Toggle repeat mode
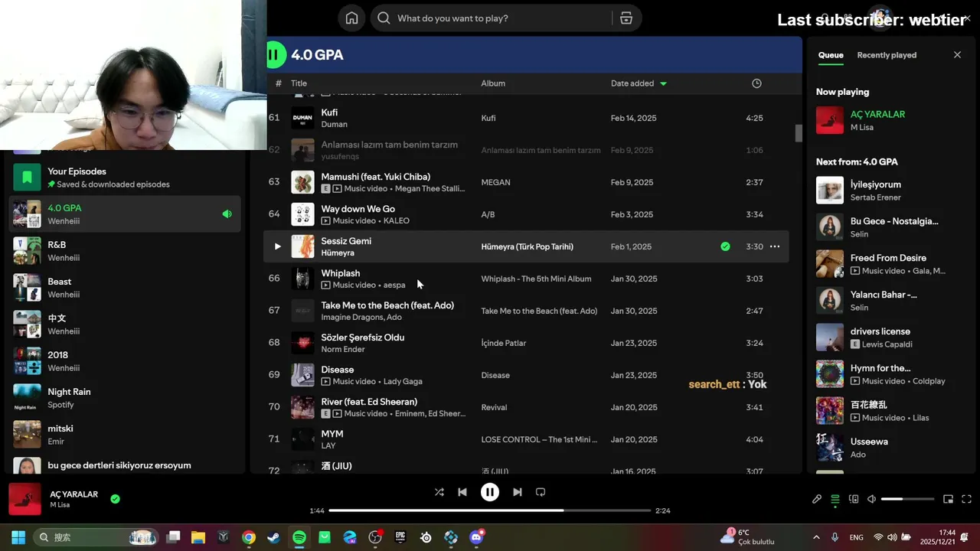980x551 pixels. tap(541, 492)
